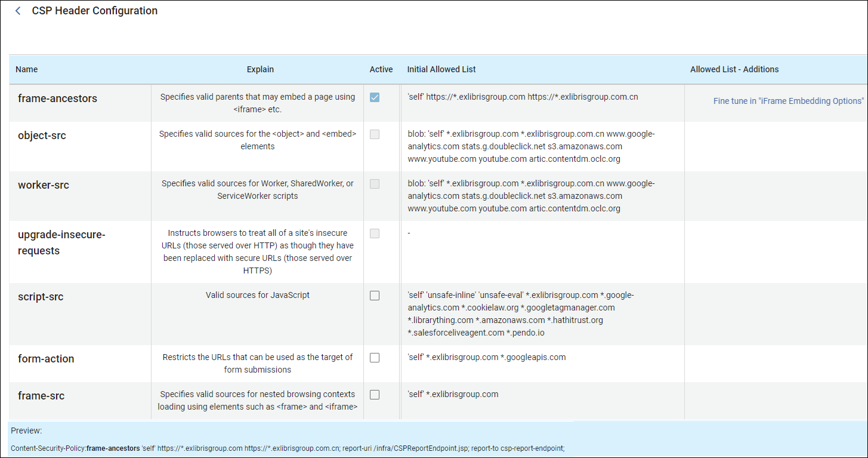The width and height of the screenshot is (868, 458).
Task: Select the script-src directive name
Action: click(41, 297)
